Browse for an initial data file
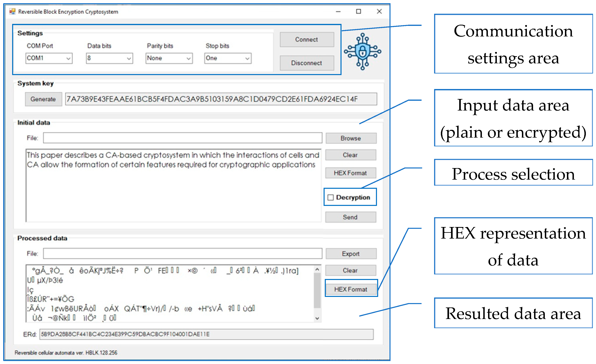The height and width of the screenshot is (364, 596). click(350, 138)
